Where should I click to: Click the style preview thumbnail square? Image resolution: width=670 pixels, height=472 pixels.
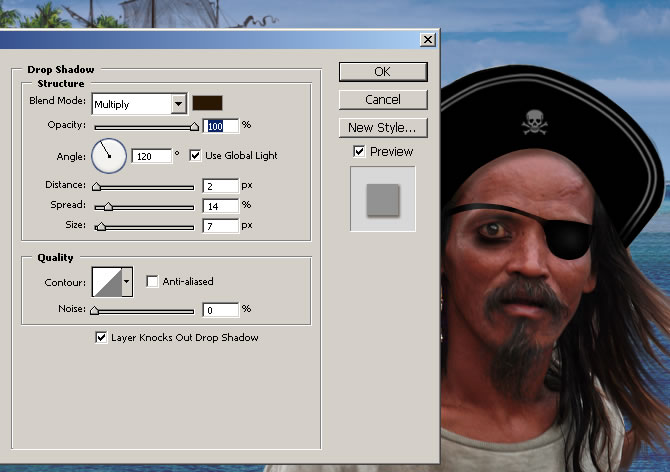coord(383,199)
